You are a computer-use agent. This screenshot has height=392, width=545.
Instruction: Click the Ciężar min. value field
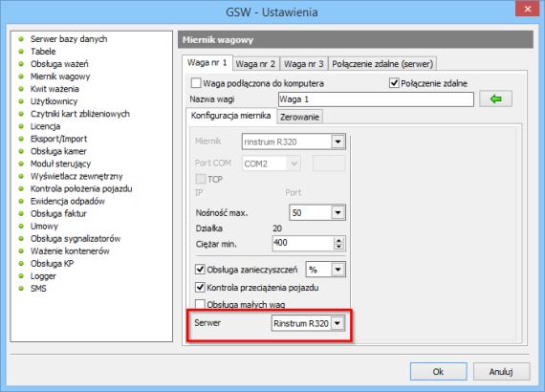click(303, 243)
